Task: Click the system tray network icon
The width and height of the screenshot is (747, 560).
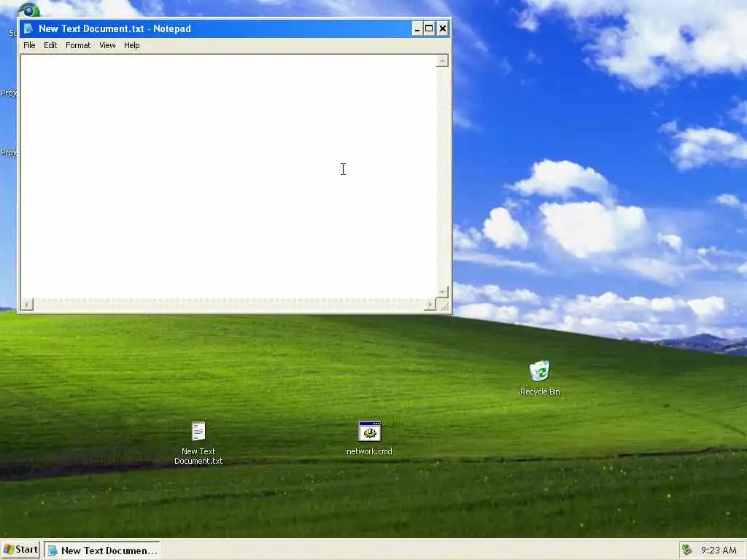Action: pyautogui.click(x=686, y=550)
